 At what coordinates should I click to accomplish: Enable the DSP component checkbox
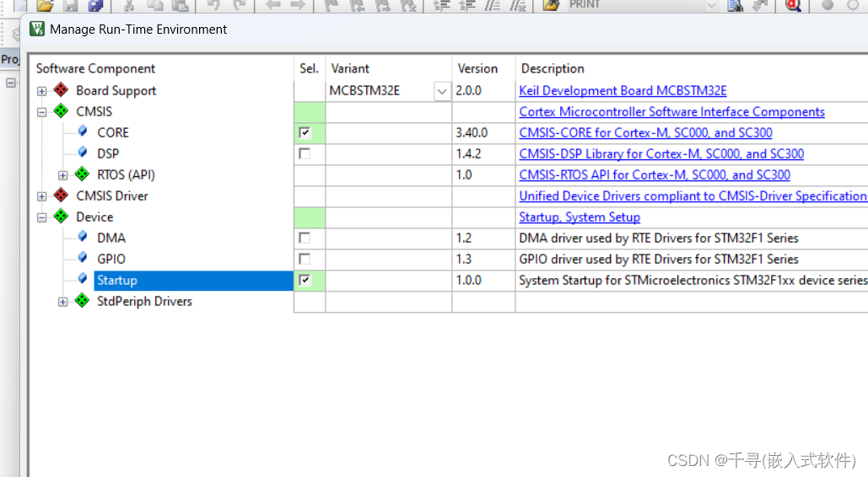pyautogui.click(x=305, y=154)
